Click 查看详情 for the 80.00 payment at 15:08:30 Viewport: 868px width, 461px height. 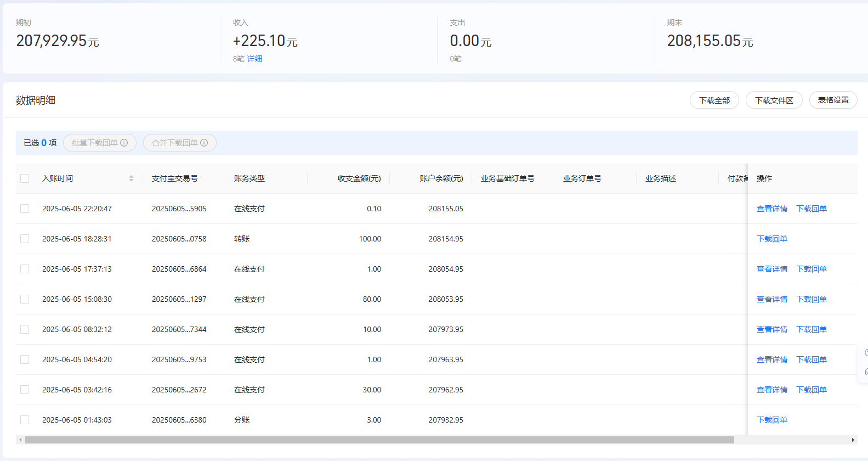[771, 299]
